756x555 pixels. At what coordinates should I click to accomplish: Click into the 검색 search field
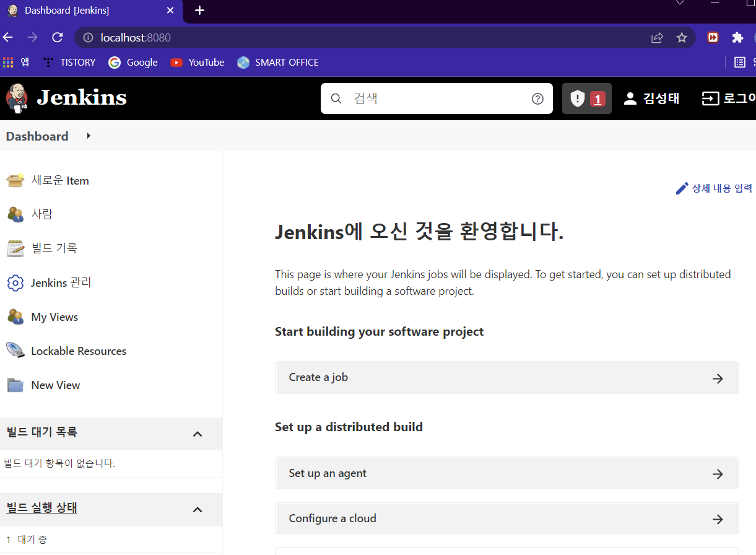[437, 98]
